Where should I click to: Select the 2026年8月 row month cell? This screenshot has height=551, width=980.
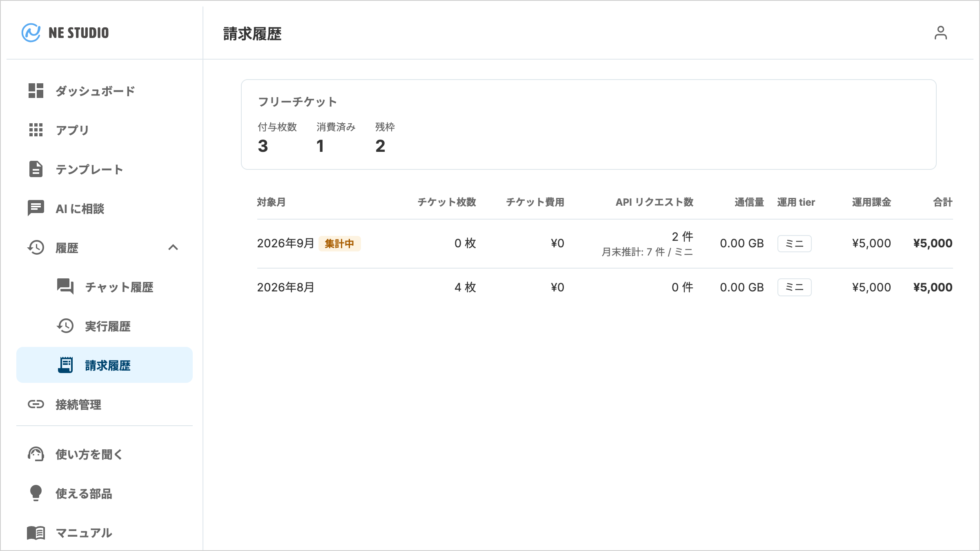point(285,287)
